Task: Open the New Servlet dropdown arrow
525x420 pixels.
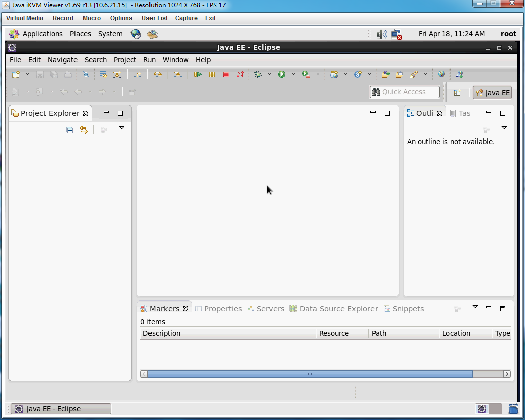Action: [x=369, y=74]
